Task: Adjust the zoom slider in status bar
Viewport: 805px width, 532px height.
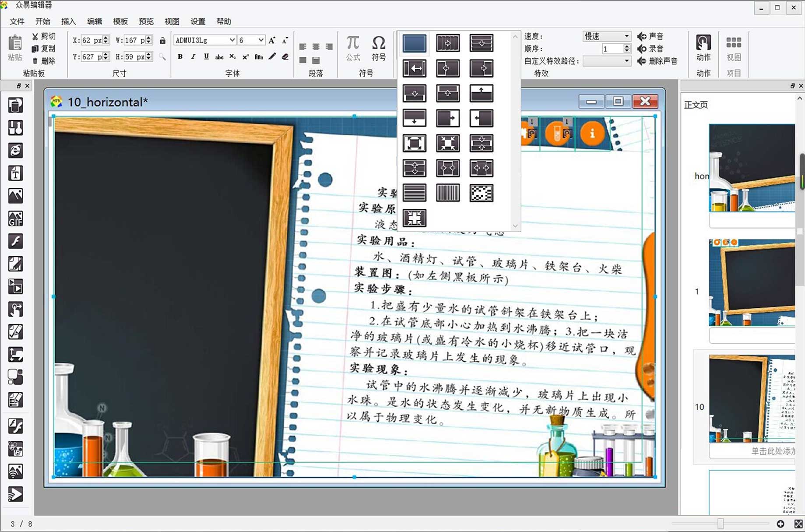Action: [x=720, y=523]
